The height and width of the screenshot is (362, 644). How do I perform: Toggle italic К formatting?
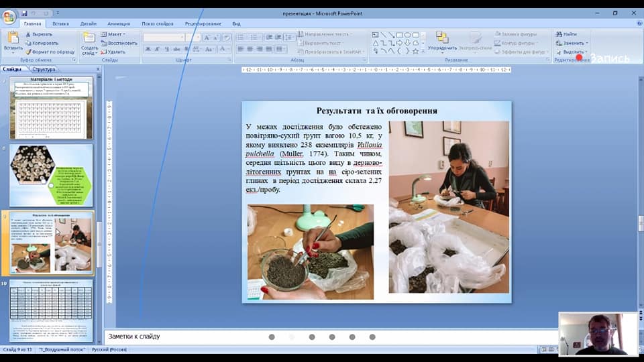(x=158, y=50)
